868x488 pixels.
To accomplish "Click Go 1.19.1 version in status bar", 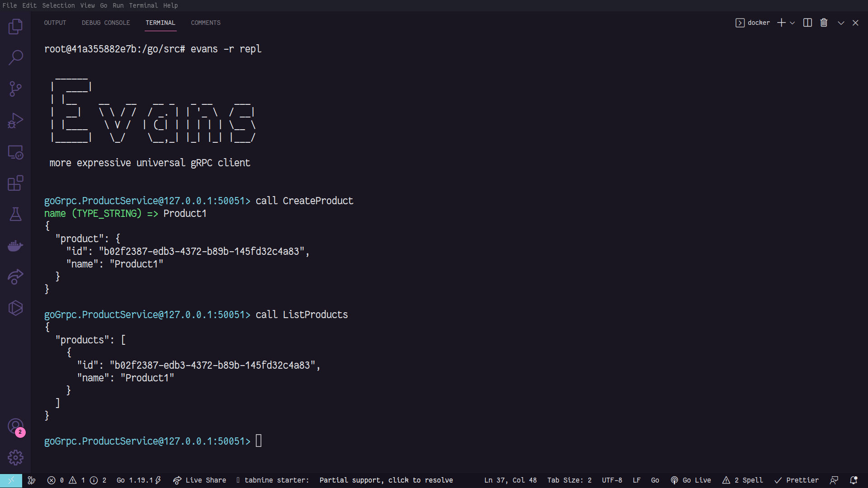I will click(139, 480).
